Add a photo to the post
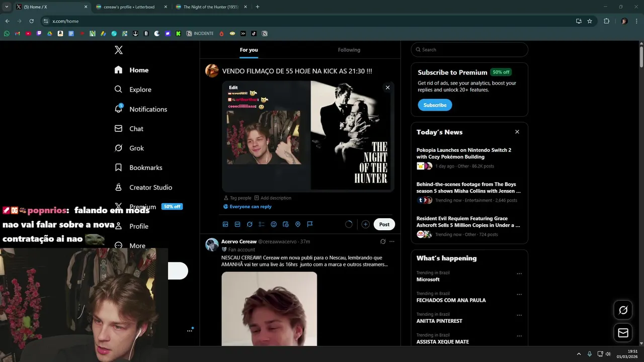Viewport: 644px width, 362px height. (x=225, y=224)
